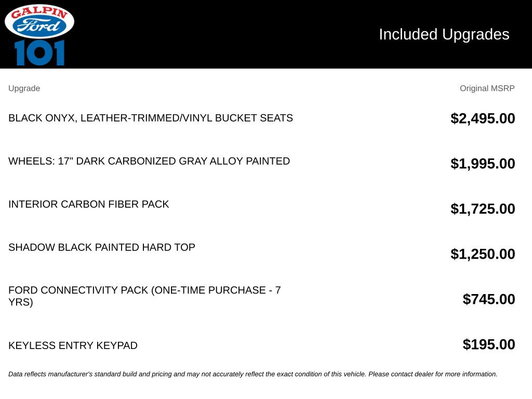Click the $195.00 price
This screenshot has width=532, height=399.
488,344
